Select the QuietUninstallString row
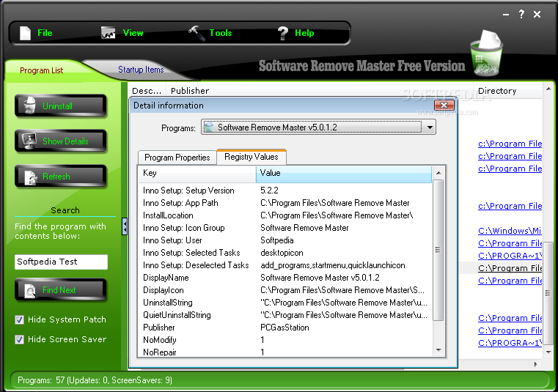Screen dimensions: 558x392 tap(286, 315)
